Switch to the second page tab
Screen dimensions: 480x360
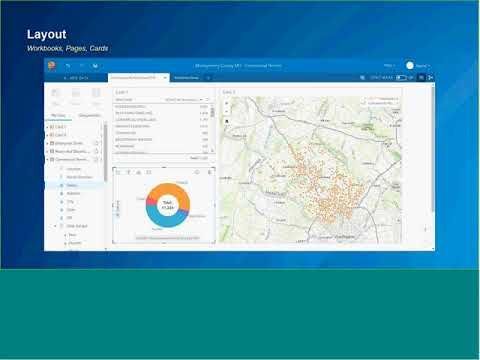pos(186,78)
